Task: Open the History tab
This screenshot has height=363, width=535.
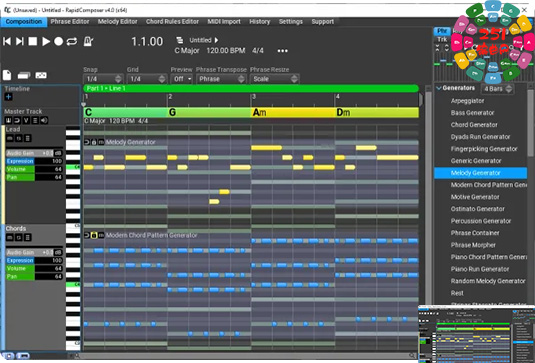Action: click(259, 21)
